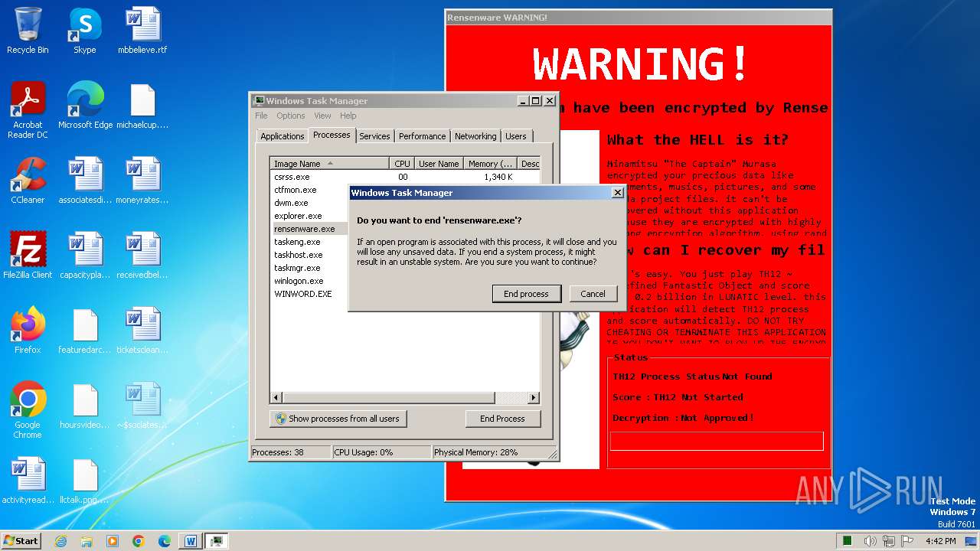Click End Process button in Task Manager

502,419
